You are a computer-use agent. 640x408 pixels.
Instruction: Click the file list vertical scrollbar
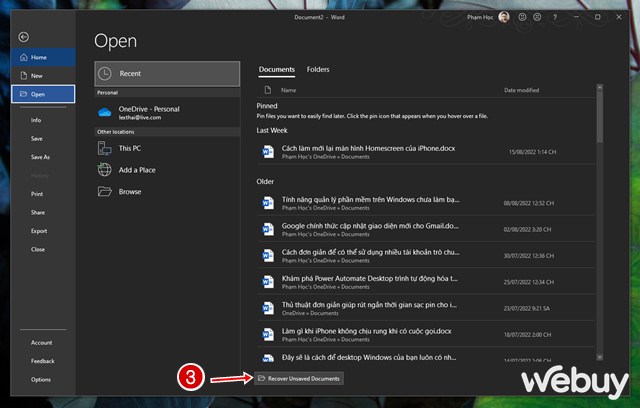(x=600, y=115)
